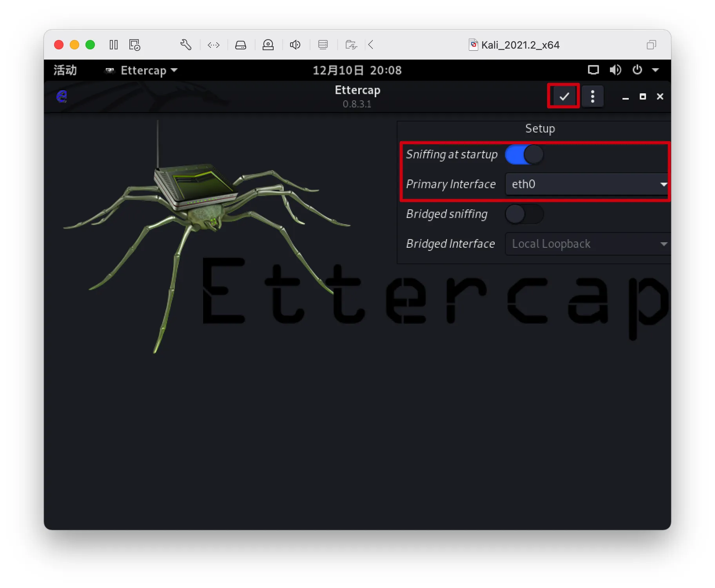Close the VM window with red button
Image resolution: width=715 pixels, height=588 pixels.
pos(59,45)
